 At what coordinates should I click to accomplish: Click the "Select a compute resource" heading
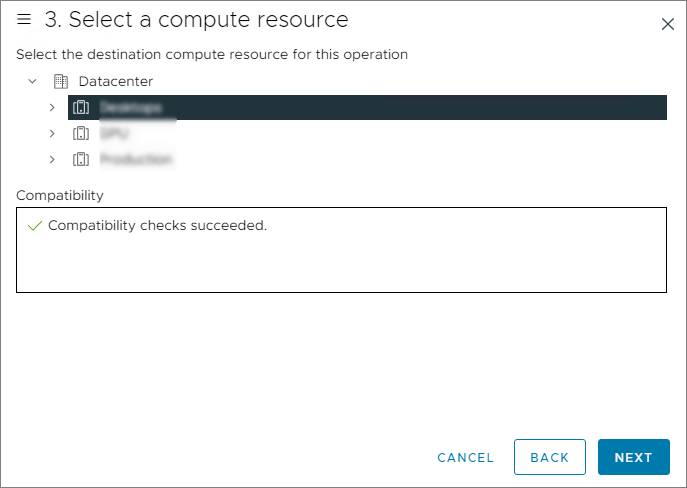[x=196, y=20]
